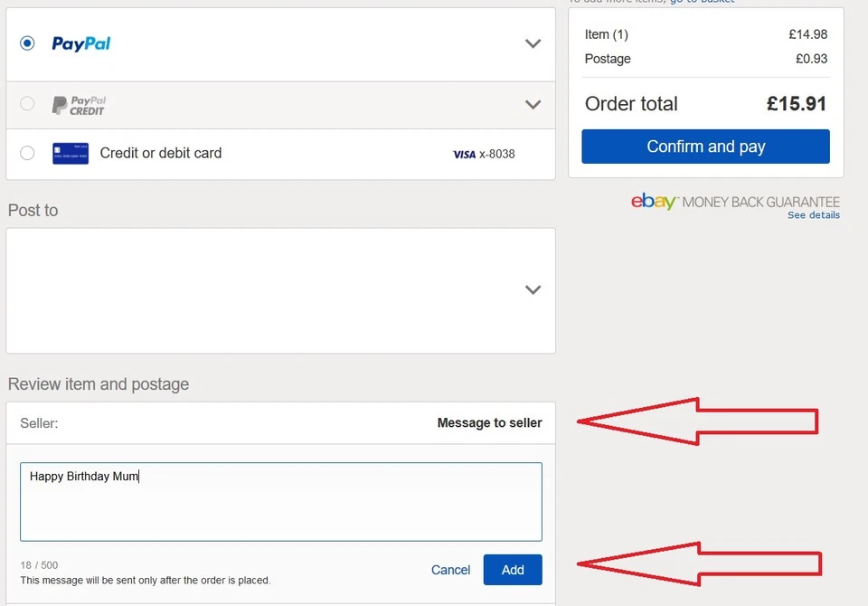The height and width of the screenshot is (606, 868).
Task: Click the PayPal Credit logo
Action: [78, 105]
